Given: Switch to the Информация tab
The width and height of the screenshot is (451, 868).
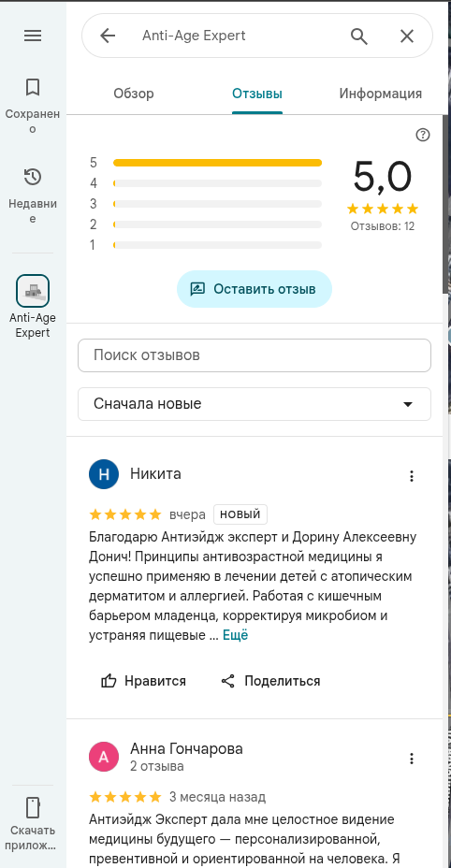Looking at the screenshot, I should pyautogui.click(x=381, y=94).
